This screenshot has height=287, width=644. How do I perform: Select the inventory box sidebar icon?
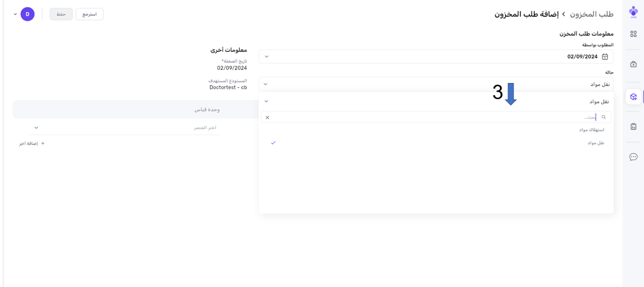pos(633,97)
